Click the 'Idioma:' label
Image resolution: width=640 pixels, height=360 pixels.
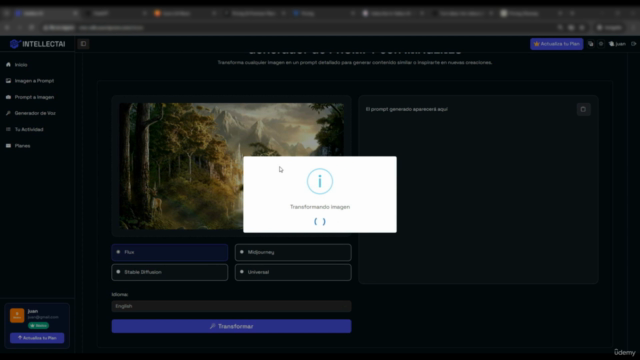(x=120, y=294)
